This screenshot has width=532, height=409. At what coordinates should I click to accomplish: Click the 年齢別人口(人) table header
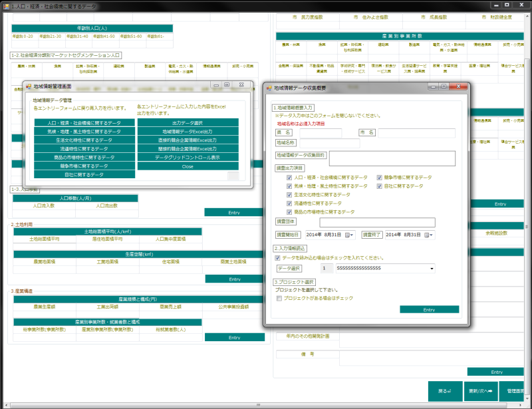92,28
